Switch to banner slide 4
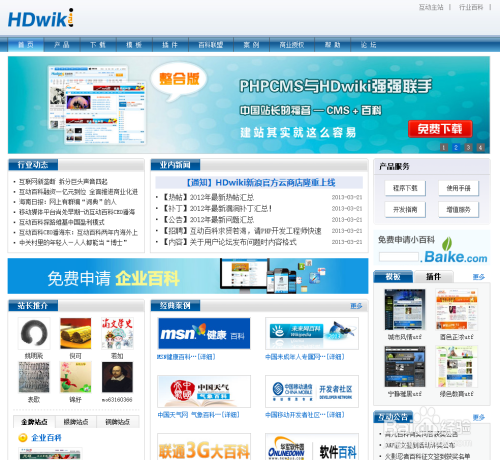 (480, 147)
